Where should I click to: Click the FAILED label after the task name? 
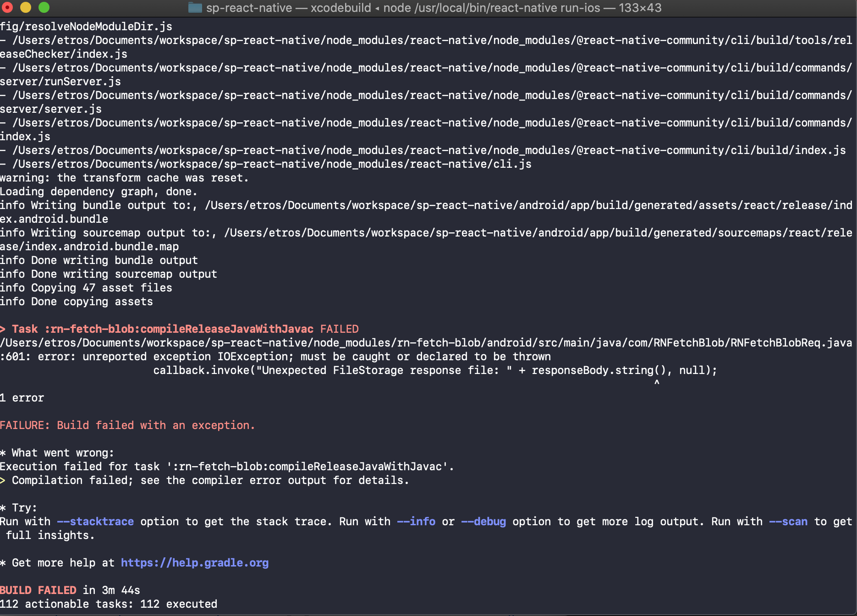tap(339, 329)
